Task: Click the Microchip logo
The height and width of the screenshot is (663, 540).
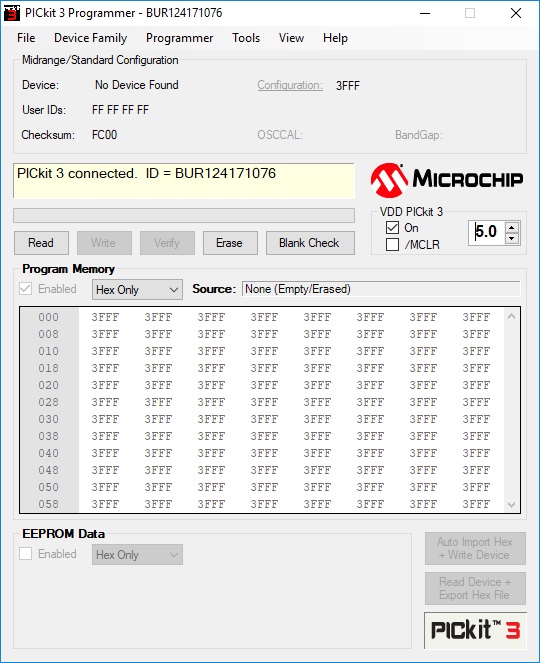Action: pyautogui.click(x=447, y=180)
